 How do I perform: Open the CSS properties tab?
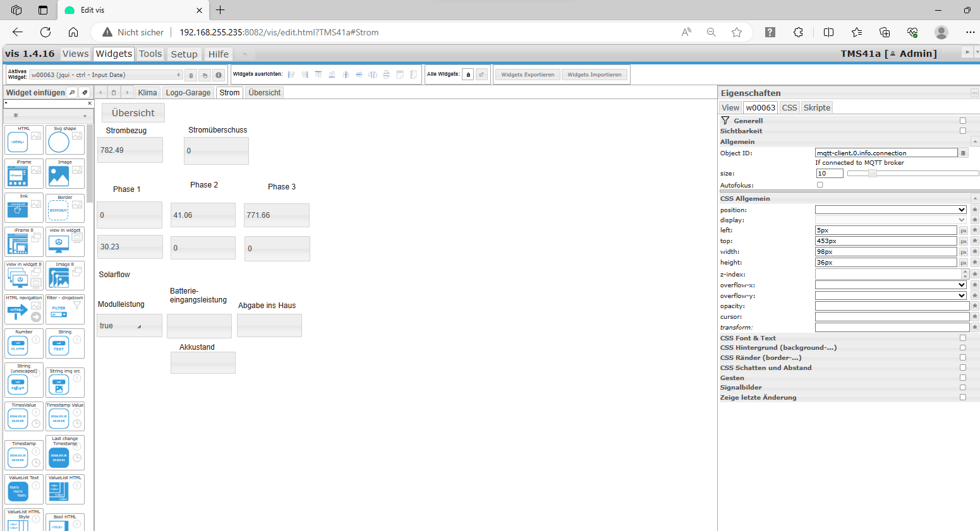point(789,107)
